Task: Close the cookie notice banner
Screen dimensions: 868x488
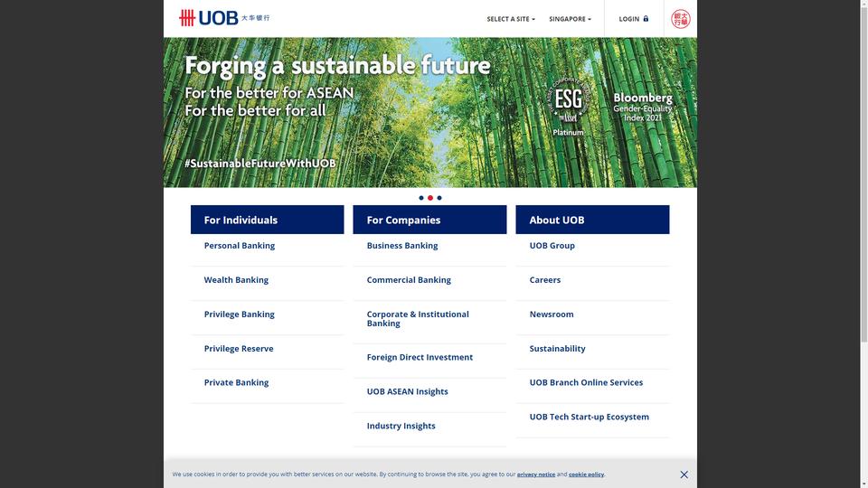Action: [x=684, y=474]
